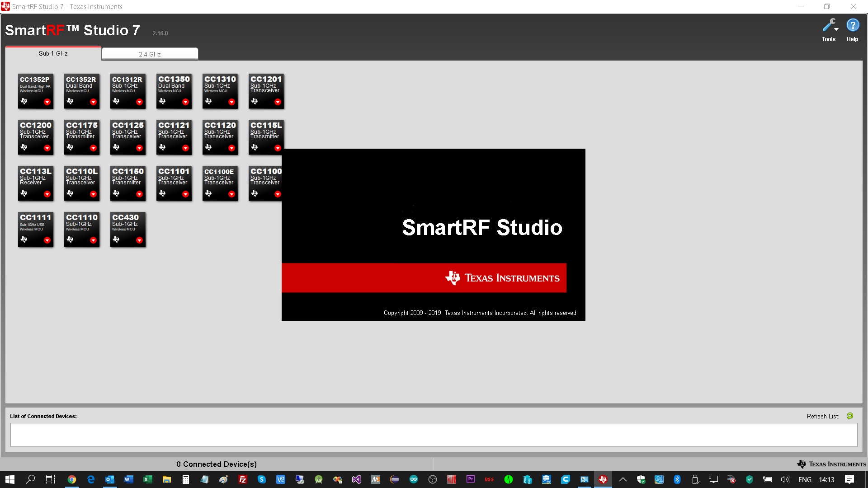Expand red dropdown arrow on CC1125 tile

tap(139, 148)
